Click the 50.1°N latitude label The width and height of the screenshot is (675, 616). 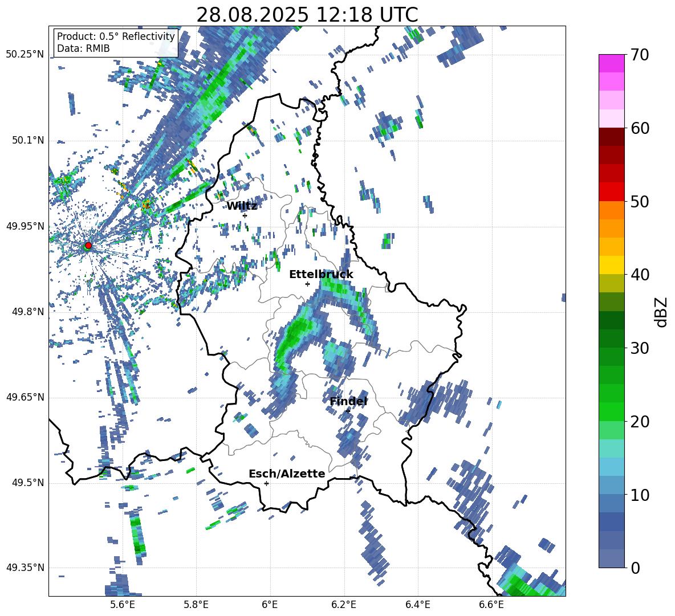(x=27, y=140)
